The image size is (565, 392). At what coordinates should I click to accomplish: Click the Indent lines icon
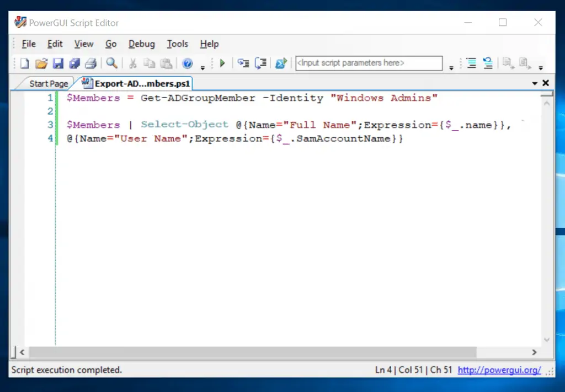click(x=471, y=63)
